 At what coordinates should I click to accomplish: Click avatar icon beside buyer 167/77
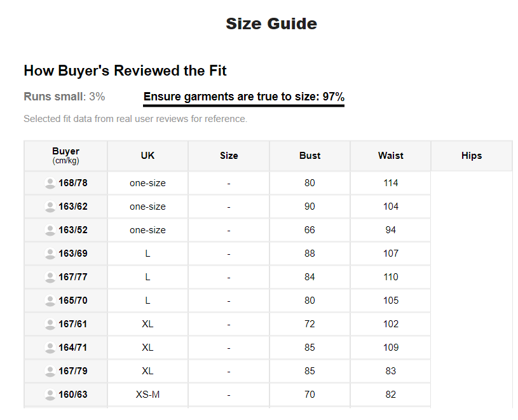50,277
